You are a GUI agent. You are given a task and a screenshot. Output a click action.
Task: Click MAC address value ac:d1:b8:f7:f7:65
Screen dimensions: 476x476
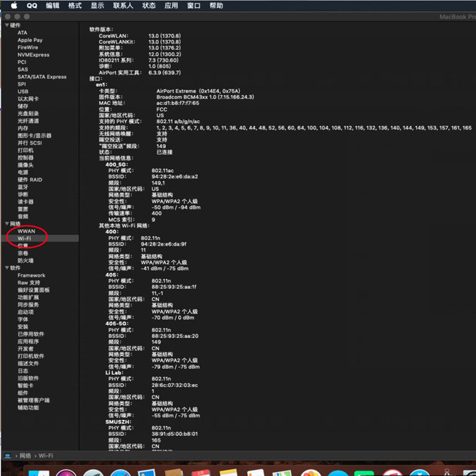[177, 103]
